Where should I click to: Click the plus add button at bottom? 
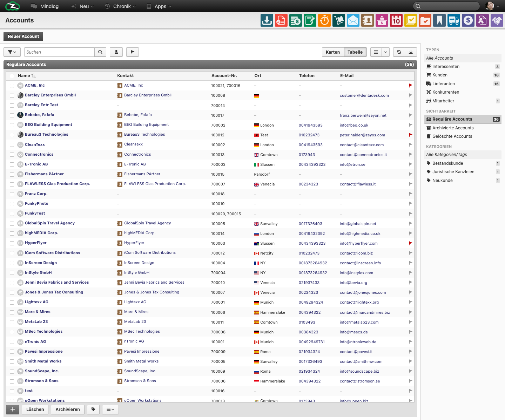(x=13, y=409)
